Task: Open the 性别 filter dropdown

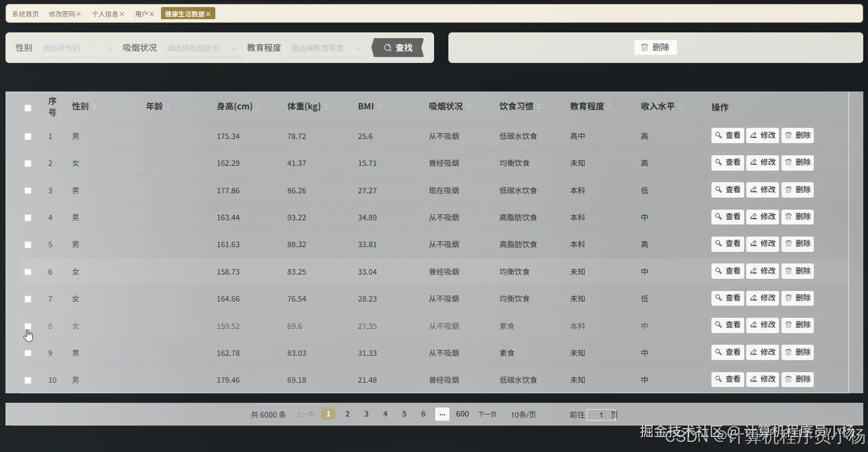Action: point(78,48)
